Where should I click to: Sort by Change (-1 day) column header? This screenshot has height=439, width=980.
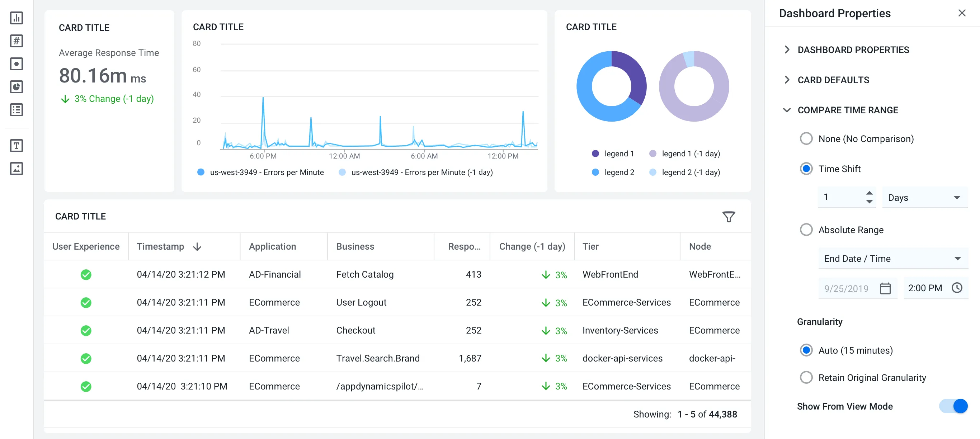(x=532, y=246)
